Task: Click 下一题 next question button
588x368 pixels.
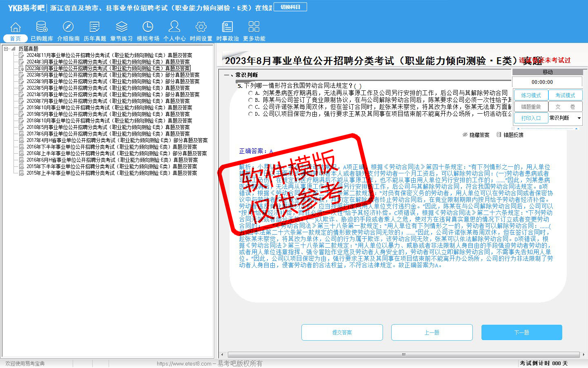Action: tap(521, 332)
